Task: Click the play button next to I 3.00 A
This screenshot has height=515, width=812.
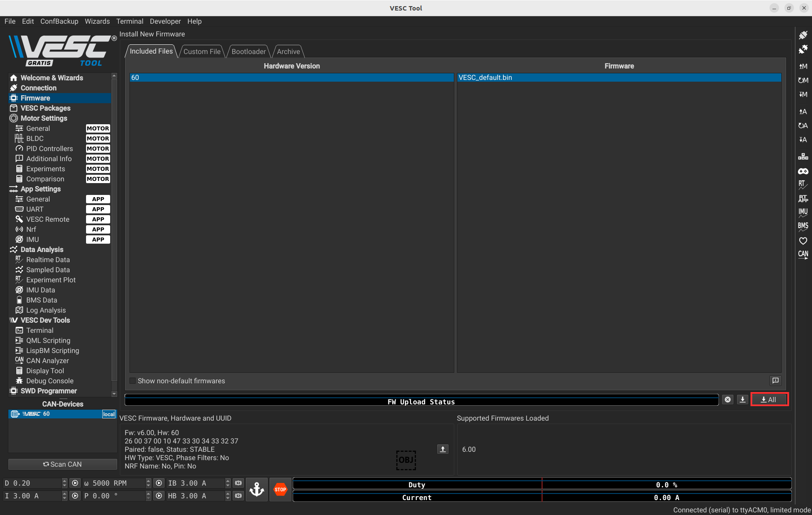Action: 75,496
